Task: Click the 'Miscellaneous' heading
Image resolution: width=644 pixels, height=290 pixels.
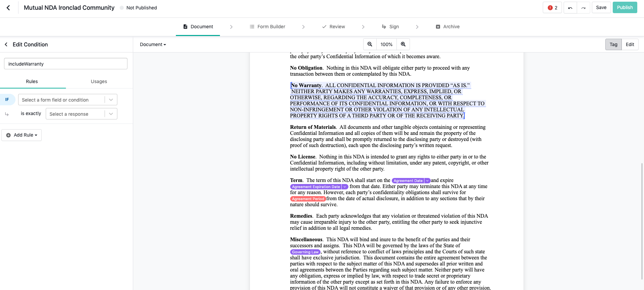Action: (x=306, y=240)
